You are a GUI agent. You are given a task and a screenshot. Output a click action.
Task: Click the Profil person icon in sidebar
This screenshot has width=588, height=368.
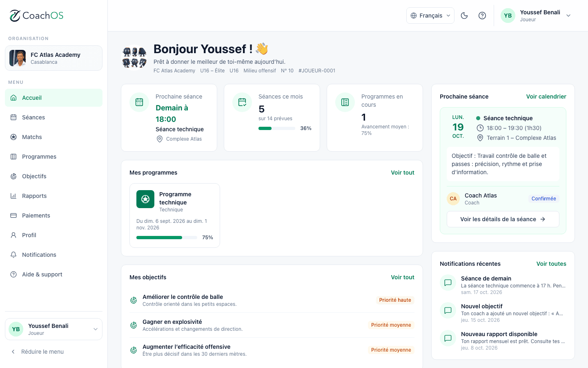13,235
